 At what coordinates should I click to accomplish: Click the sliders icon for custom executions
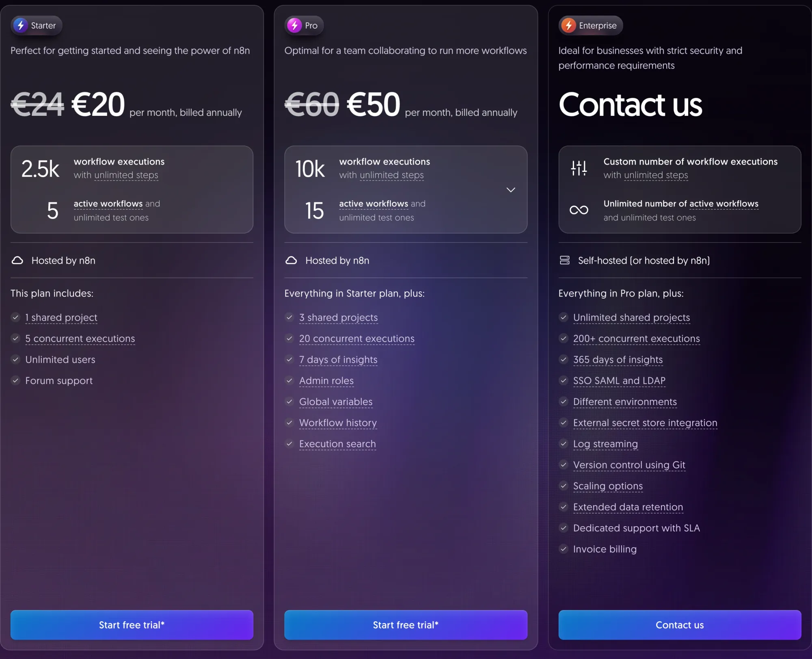(579, 168)
